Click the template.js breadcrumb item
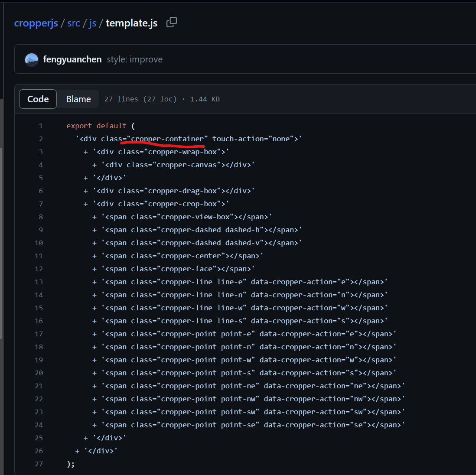Viewport: 476px width, 475px height. tap(131, 23)
